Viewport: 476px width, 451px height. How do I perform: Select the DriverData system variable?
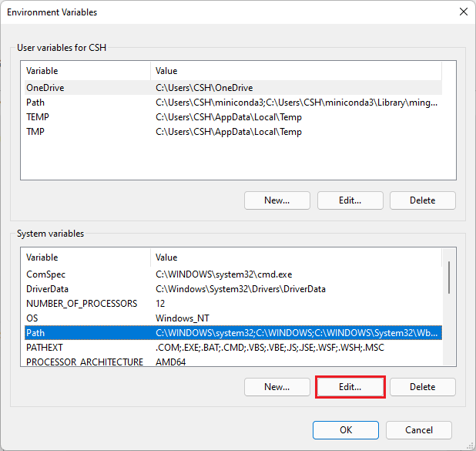(233, 289)
